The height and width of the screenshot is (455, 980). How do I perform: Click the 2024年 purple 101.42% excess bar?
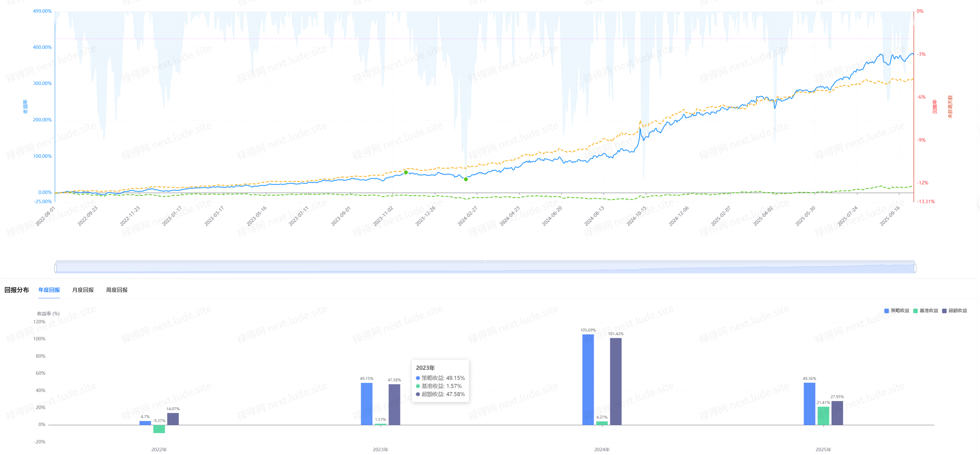click(x=616, y=381)
